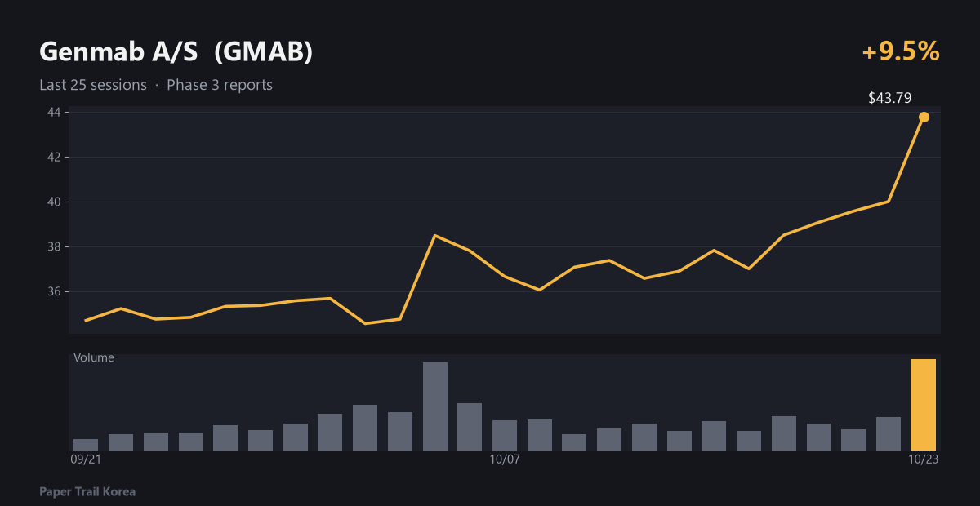The width and height of the screenshot is (980, 506).
Task: Click the volume bar above the 10/07 label
Action: 505,435
